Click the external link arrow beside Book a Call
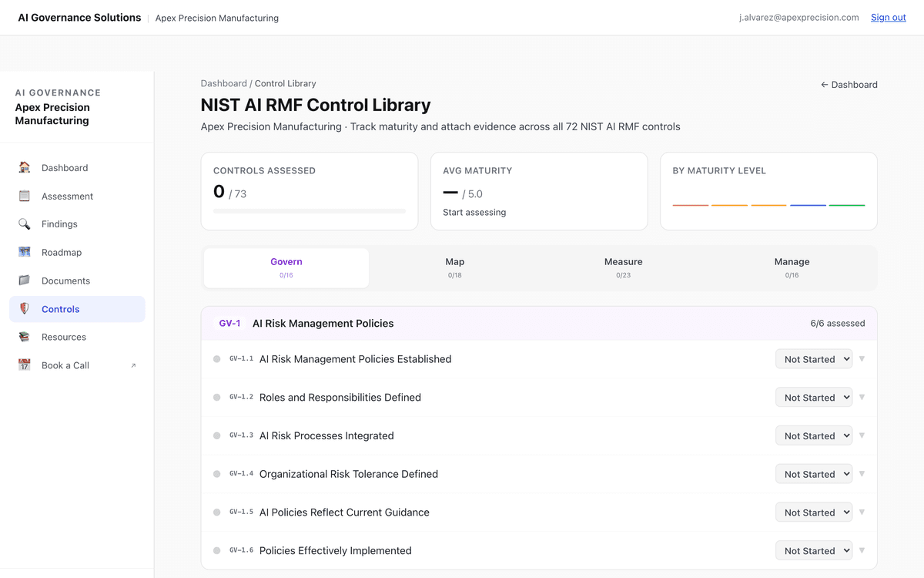The height and width of the screenshot is (578, 924). point(133,365)
